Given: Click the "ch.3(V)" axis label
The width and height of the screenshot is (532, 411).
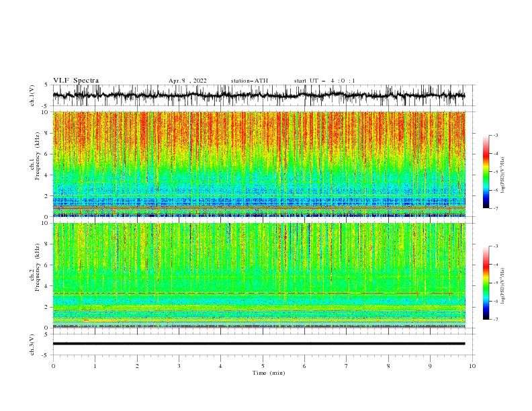Looking at the screenshot, I should pyautogui.click(x=32, y=345).
